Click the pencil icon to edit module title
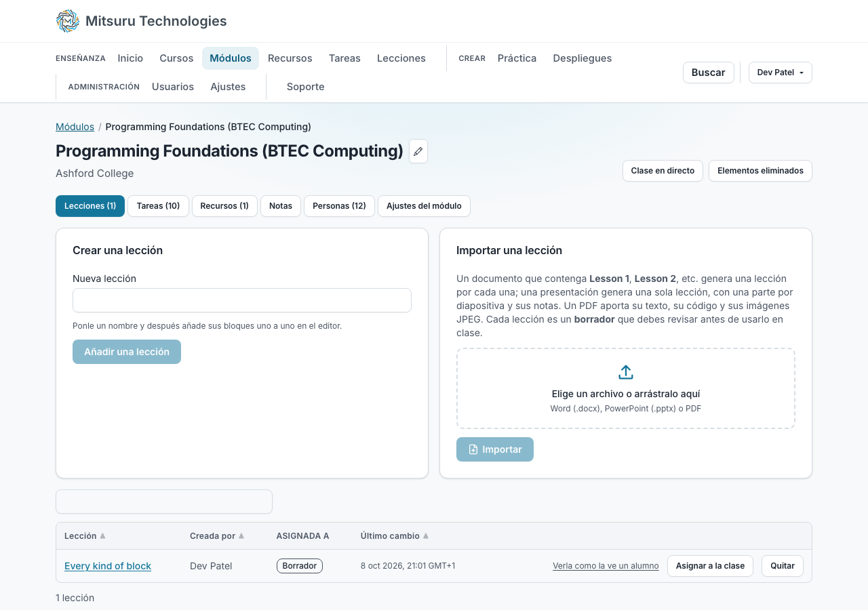The image size is (868, 610). point(418,151)
